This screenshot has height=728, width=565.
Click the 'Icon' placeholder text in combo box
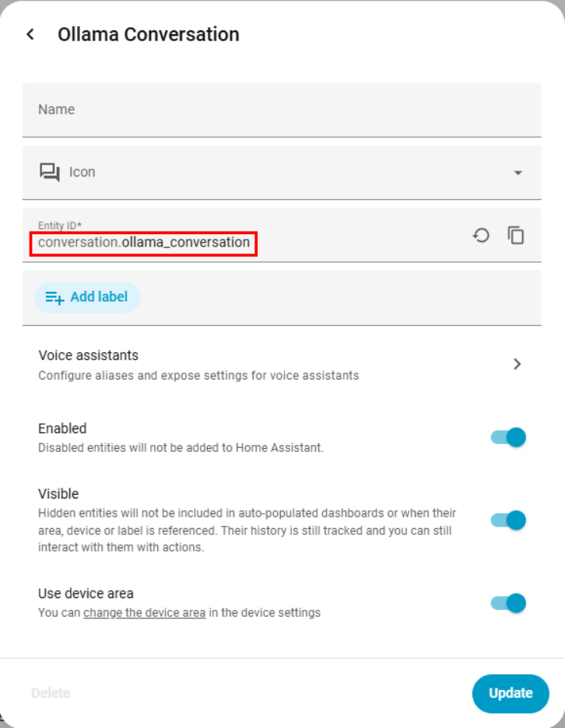coord(82,172)
